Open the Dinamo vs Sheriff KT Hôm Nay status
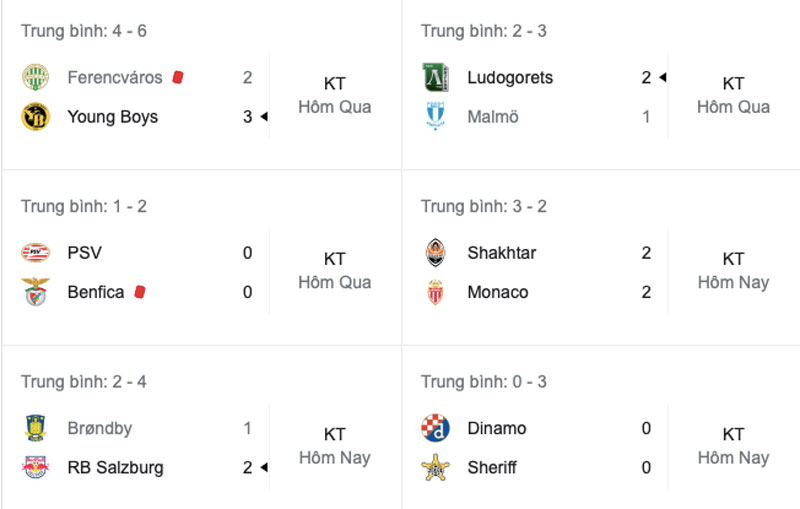800x509 pixels. [x=733, y=446]
